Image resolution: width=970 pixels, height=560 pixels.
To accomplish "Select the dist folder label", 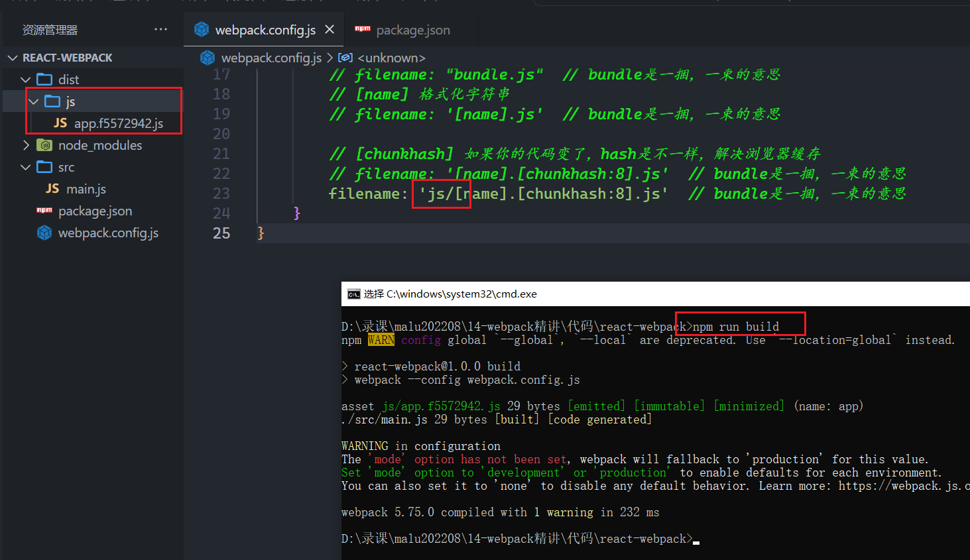I will [68, 80].
